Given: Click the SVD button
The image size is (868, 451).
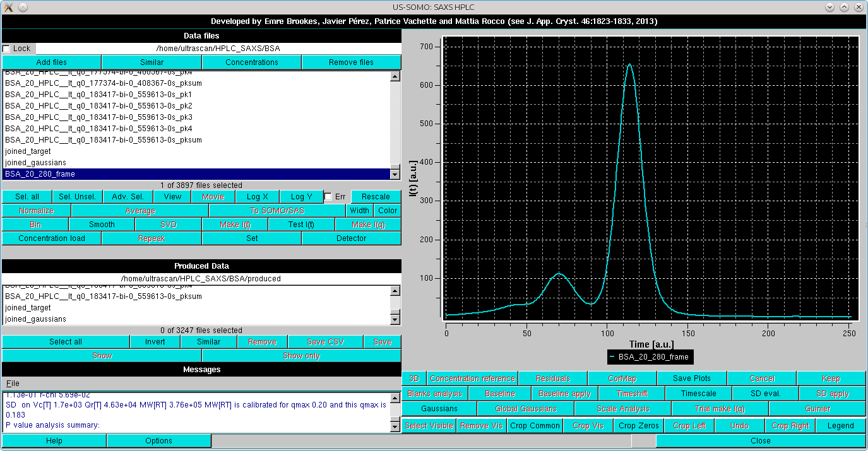Looking at the screenshot, I should tap(169, 225).
